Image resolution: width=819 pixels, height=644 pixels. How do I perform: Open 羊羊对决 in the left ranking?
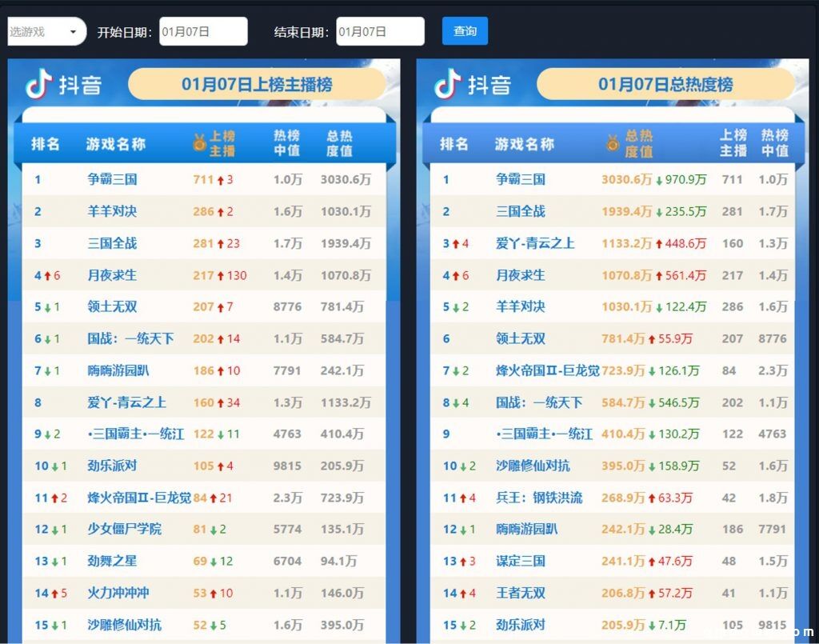pyautogui.click(x=112, y=211)
